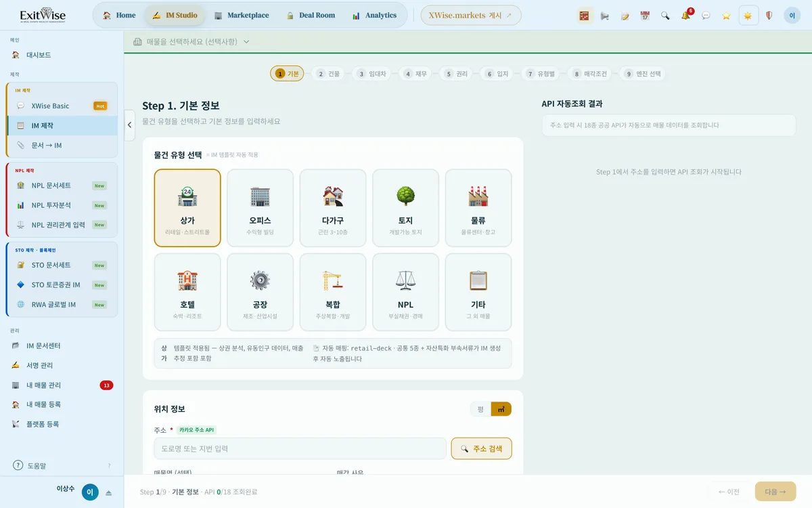Select step 1 기본
This screenshot has width=812, height=508.
pyautogui.click(x=287, y=74)
